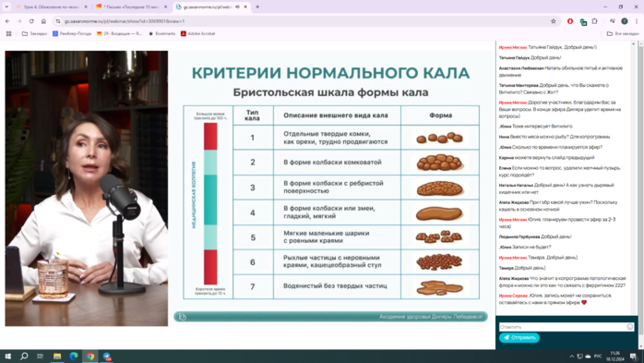The image size is (644, 363).
Task: View site information icon in address bar
Action: [58, 21]
